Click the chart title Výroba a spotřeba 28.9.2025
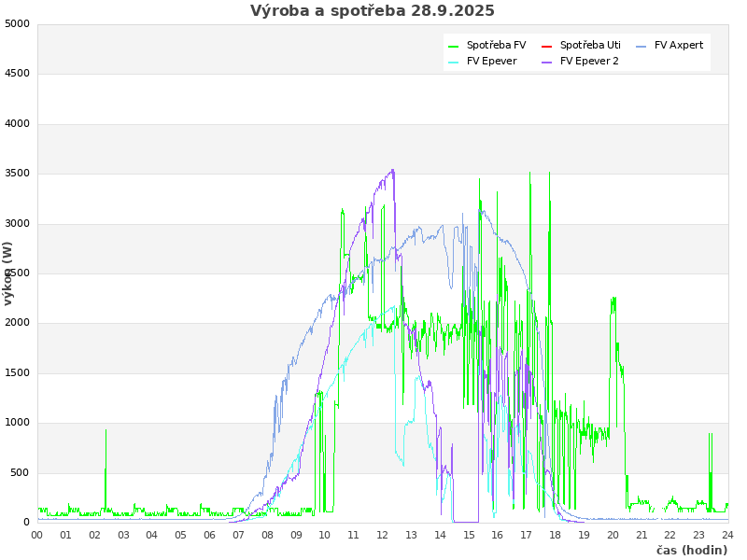The height and width of the screenshot is (560, 747). point(373,11)
